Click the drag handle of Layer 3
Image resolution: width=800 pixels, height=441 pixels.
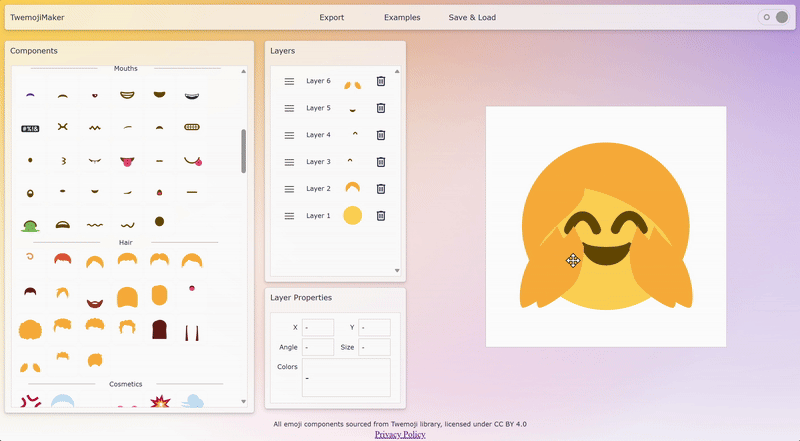(x=289, y=161)
